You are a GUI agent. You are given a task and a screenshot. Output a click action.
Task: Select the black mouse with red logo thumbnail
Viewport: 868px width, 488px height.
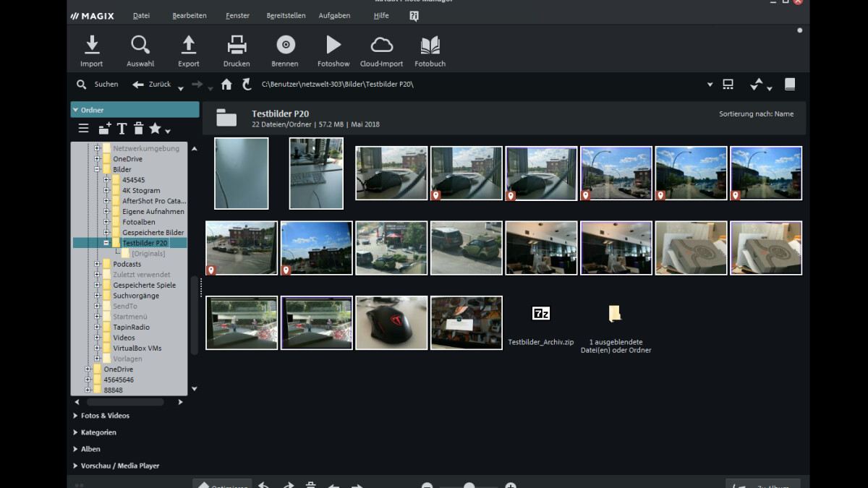coord(391,322)
